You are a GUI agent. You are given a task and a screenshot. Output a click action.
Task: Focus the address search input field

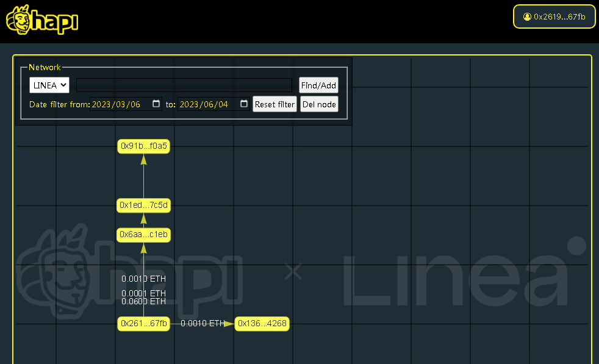[x=184, y=85]
